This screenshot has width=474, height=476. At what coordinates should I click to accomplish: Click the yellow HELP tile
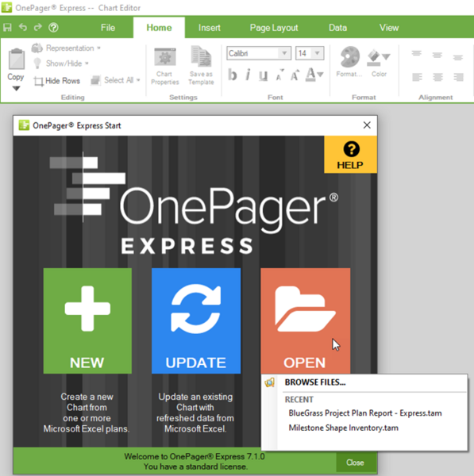click(x=350, y=155)
